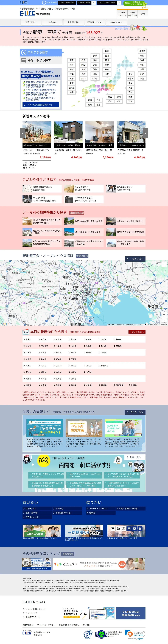Viewport: 168px width, 644px height.
Task: Zoom out the map with minus
Action: [x=164, y=320]
